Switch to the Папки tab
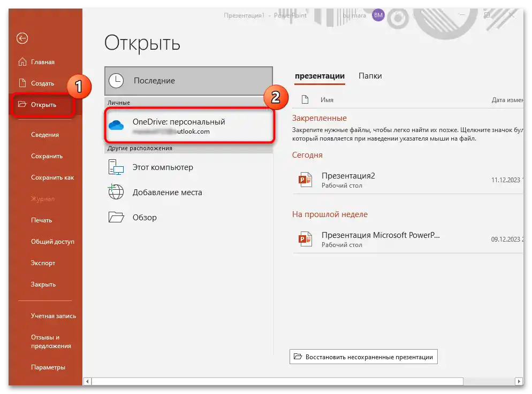 point(369,75)
